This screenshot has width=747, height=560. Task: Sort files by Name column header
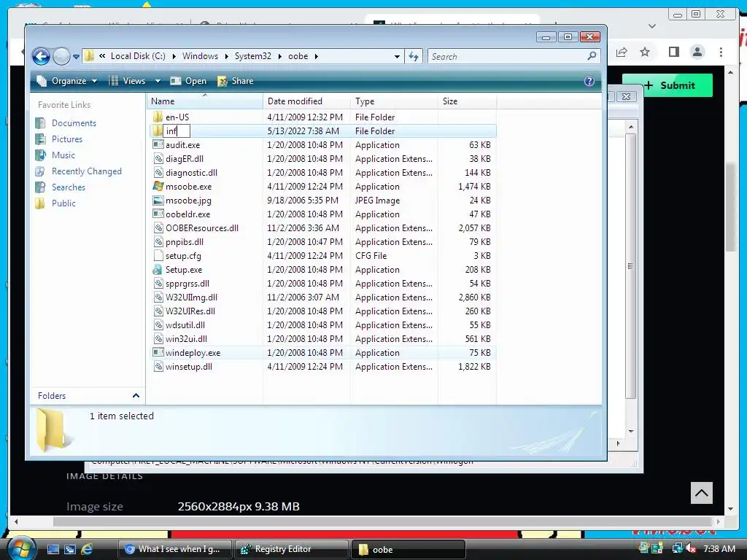205,101
